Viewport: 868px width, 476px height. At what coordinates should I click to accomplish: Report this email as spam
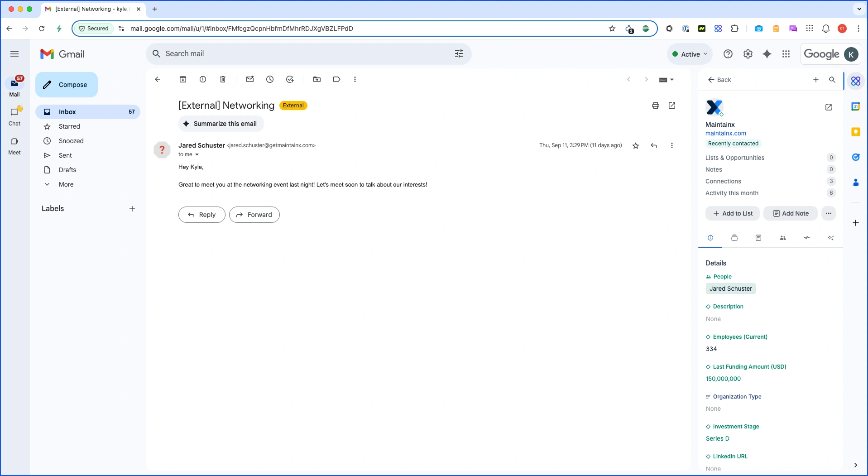[x=203, y=79]
